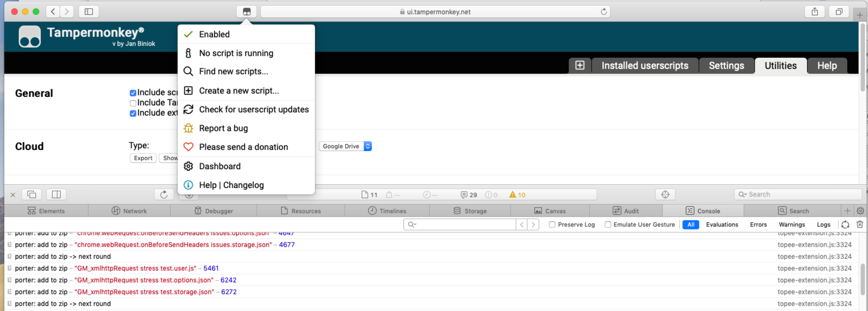Add a new inspector tab with plus
The image size is (868, 311).
tap(847, 211)
